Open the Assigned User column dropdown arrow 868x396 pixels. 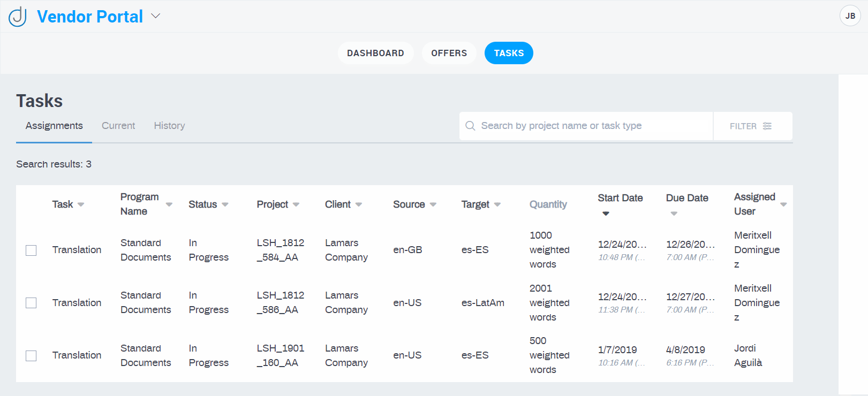pos(783,204)
